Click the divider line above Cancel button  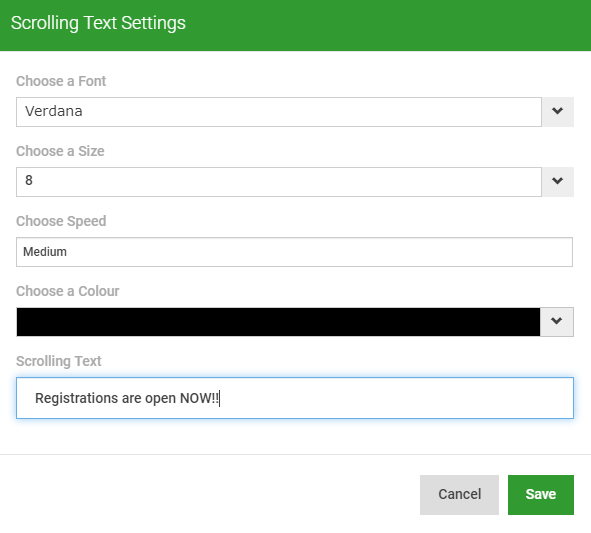[296, 454]
